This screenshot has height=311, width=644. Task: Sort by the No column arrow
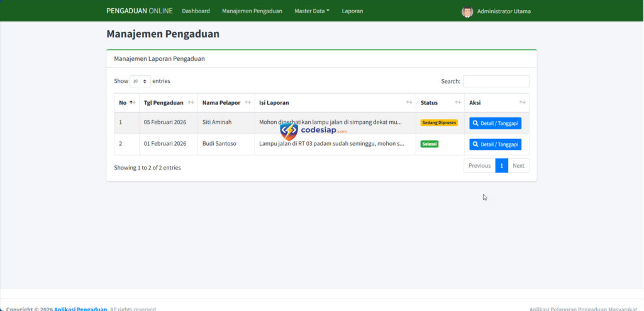pyautogui.click(x=131, y=102)
